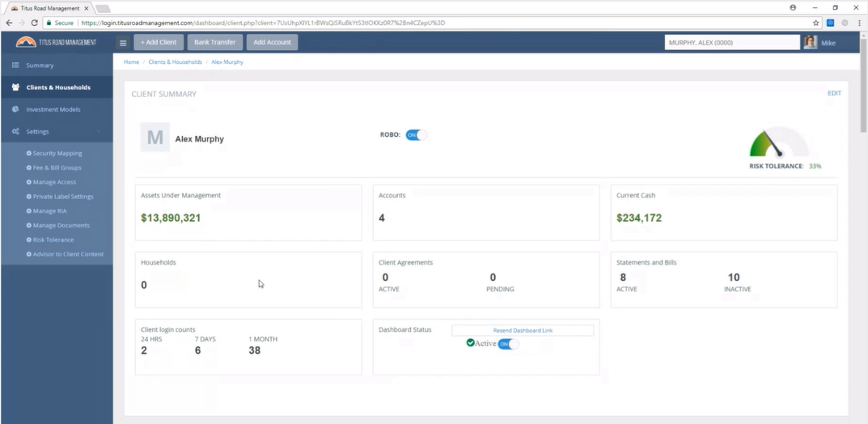Click the browser address bar URL
Screen dimensions: 868x424
pos(263,23)
